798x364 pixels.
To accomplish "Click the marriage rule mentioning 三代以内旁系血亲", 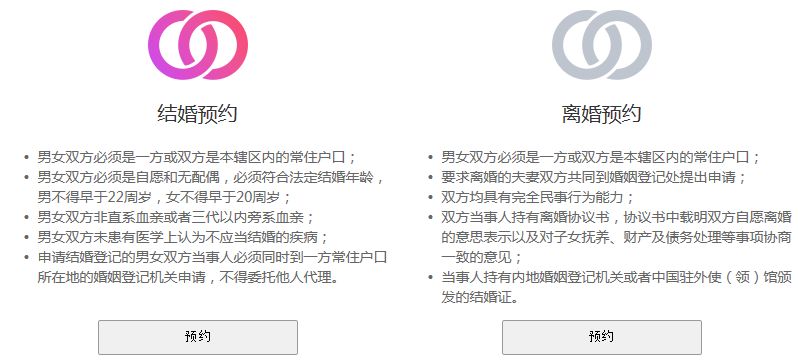I will tap(176, 217).
